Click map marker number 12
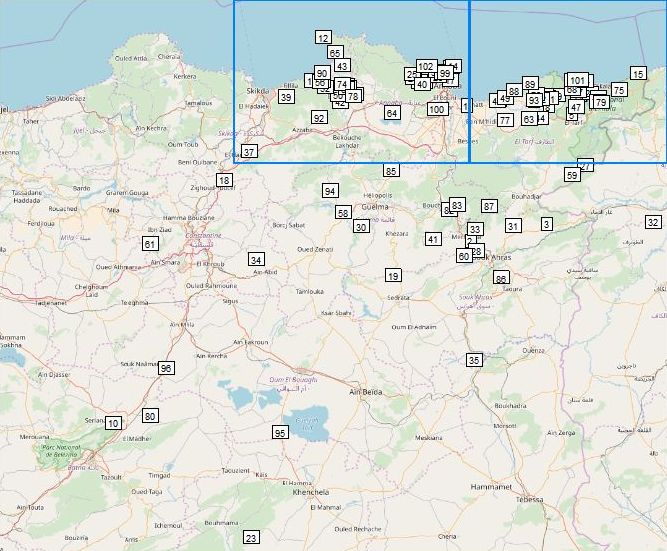 (x=322, y=37)
